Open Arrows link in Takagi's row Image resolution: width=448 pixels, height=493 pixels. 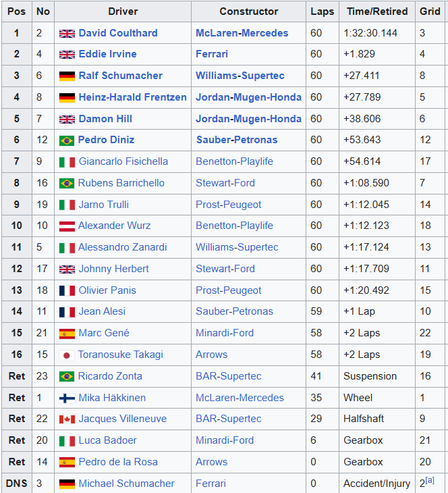[211, 355]
